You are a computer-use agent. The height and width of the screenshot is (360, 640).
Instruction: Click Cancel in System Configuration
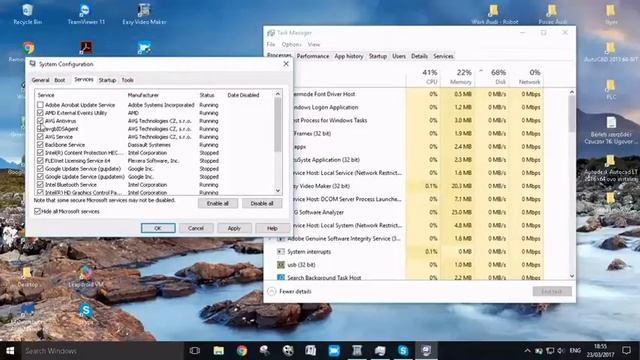coord(196,228)
